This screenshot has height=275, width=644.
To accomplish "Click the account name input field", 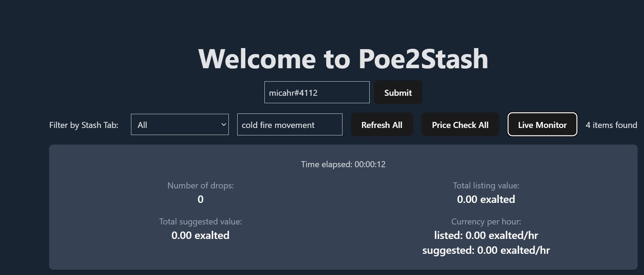I will point(317,93).
